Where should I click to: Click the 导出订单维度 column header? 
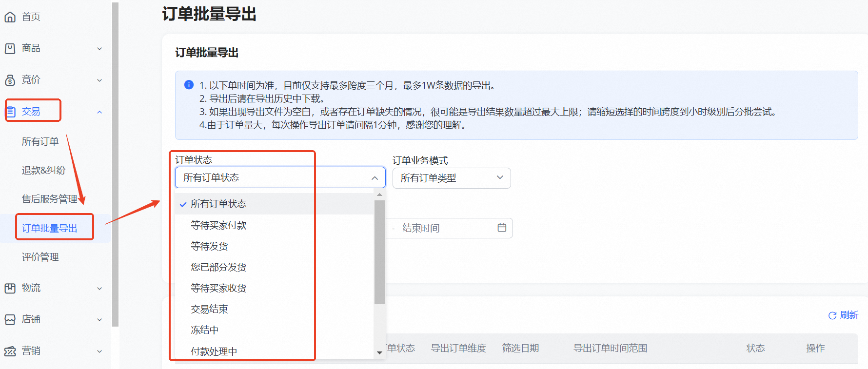coord(458,348)
